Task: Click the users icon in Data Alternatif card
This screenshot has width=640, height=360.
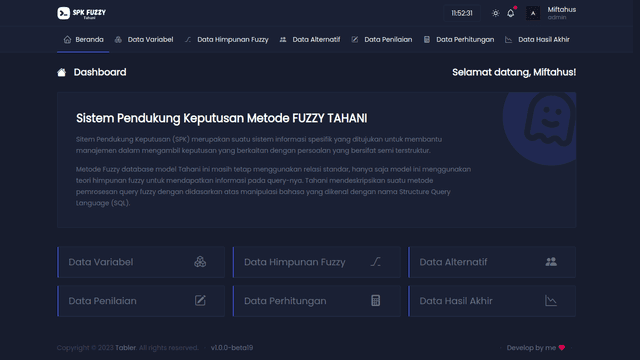Action: [551, 262]
